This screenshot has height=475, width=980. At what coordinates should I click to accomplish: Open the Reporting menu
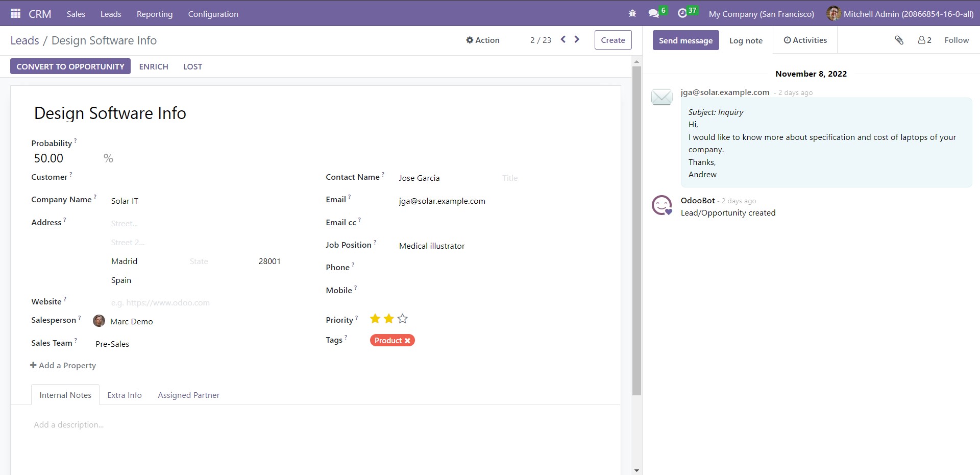(154, 14)
